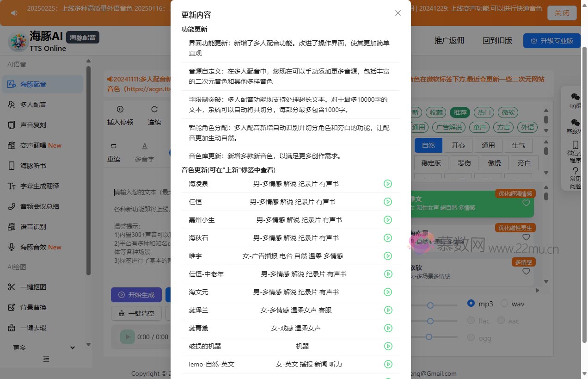
Task: Choose the wav output format
Action: tap(504, 304)
